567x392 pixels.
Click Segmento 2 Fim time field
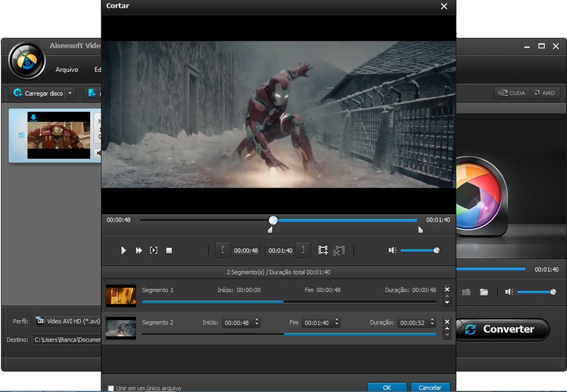coord(317,323)
